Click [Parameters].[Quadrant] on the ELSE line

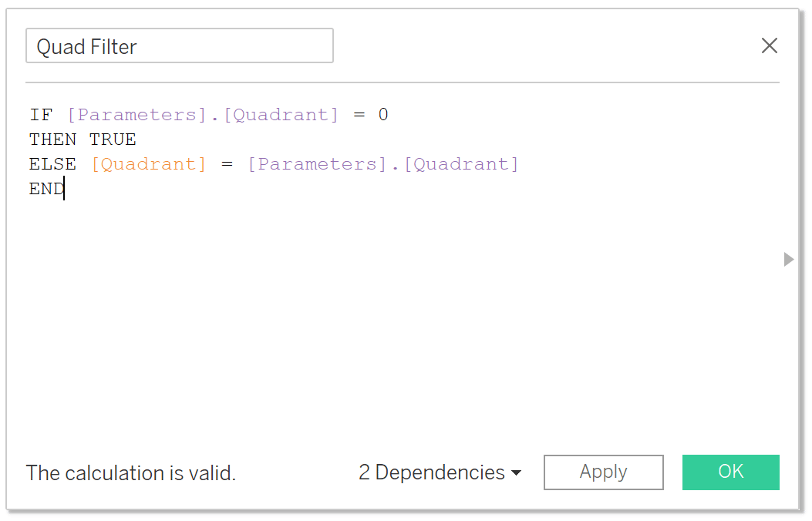tap(382, 164)
